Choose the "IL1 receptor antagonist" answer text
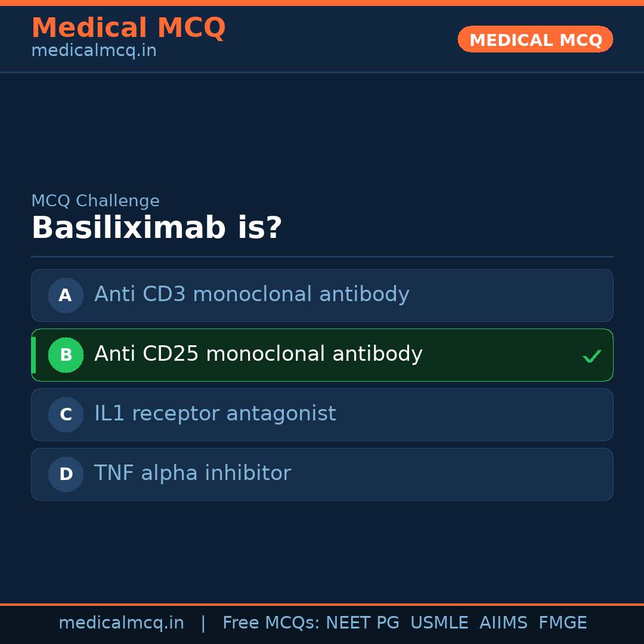 215,414
